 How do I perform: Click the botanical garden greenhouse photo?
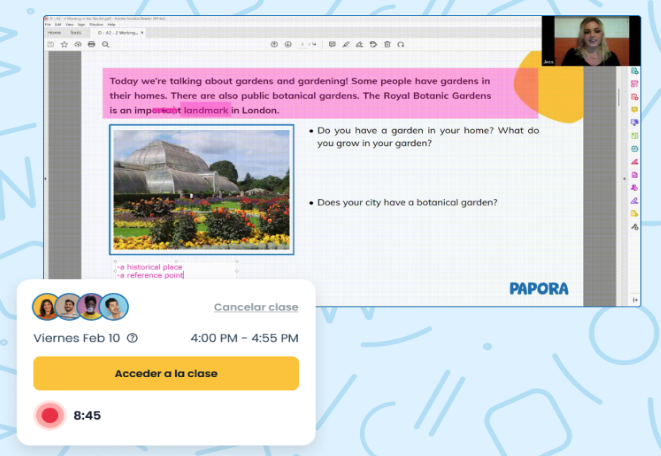coord(201,188)
